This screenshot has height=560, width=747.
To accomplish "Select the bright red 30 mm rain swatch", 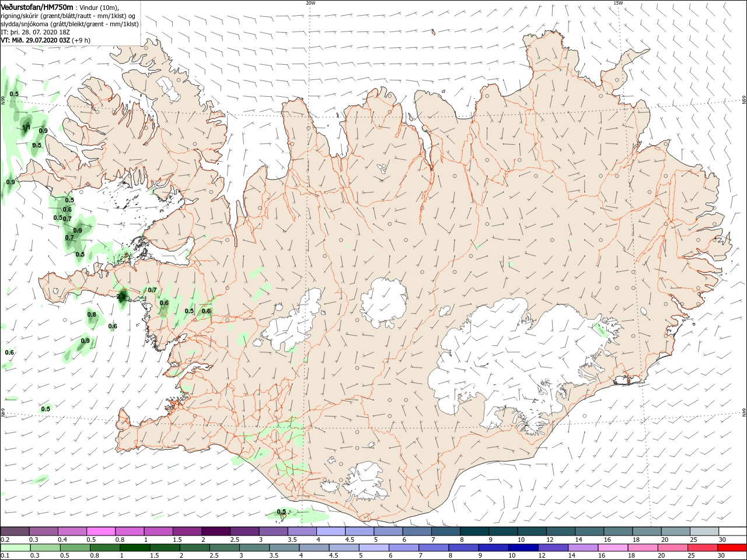I will point(731,548).
